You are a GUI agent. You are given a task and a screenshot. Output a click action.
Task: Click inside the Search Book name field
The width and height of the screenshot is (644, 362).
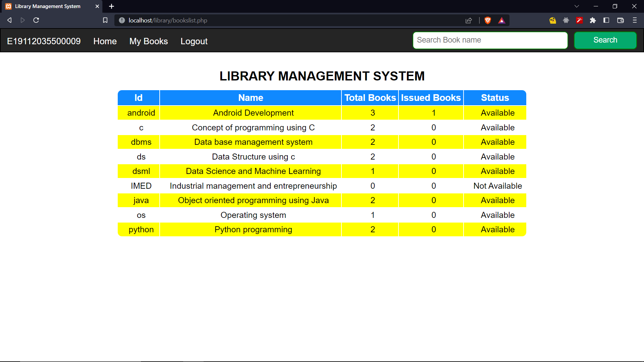[x=490, y=40]
